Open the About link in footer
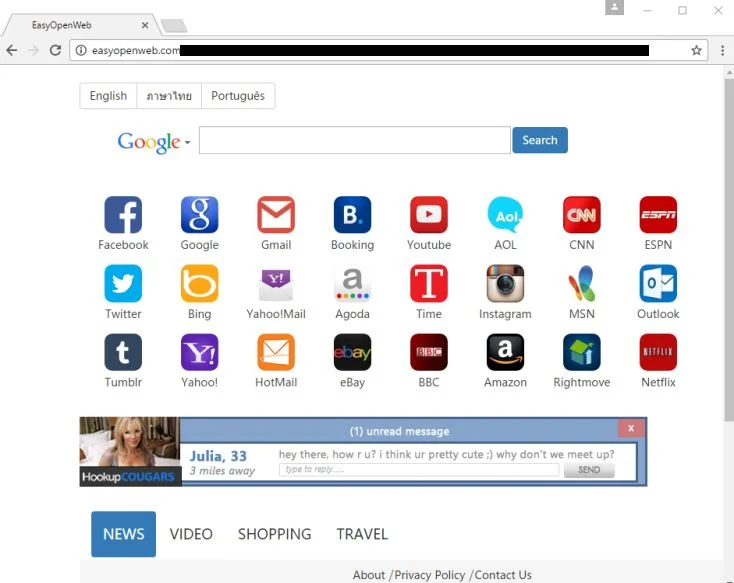Viewport: 734px width, 583px height. 369,575
